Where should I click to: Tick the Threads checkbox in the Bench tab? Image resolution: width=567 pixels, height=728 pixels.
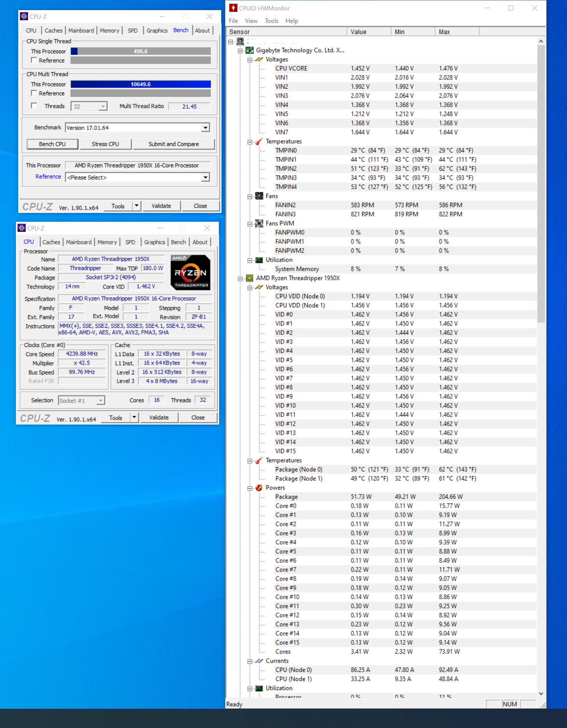pos(34,106)
